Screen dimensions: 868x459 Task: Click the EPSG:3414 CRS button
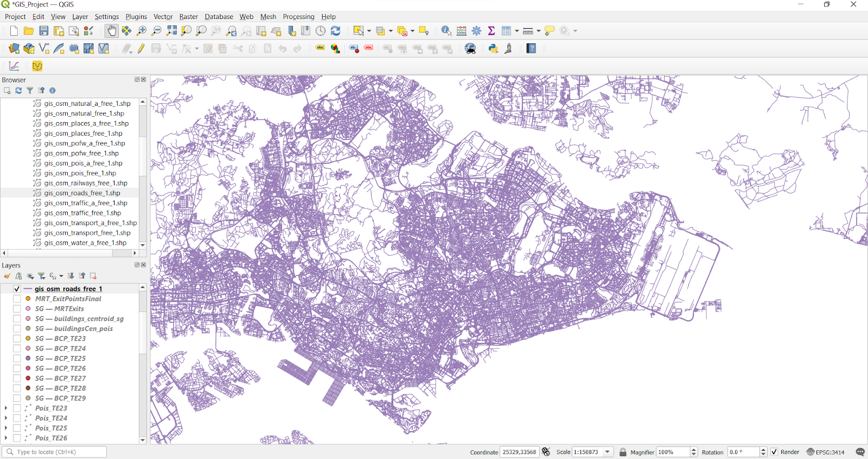(x=825, y=452)
